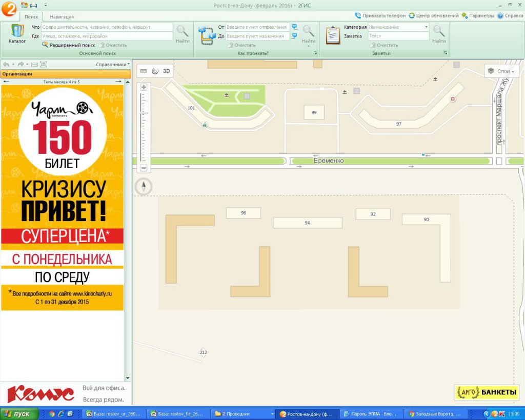
Task: Open Справка help
Action: [510, 16]
